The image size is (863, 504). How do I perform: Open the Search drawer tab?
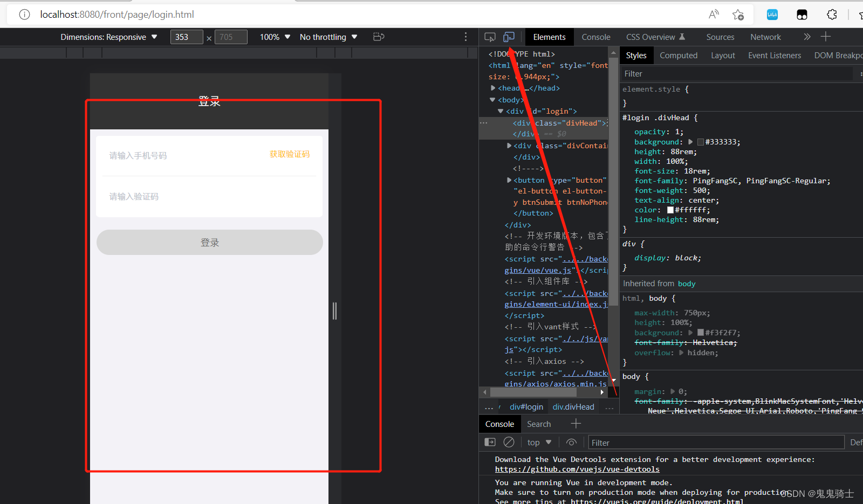click(539, 424)
